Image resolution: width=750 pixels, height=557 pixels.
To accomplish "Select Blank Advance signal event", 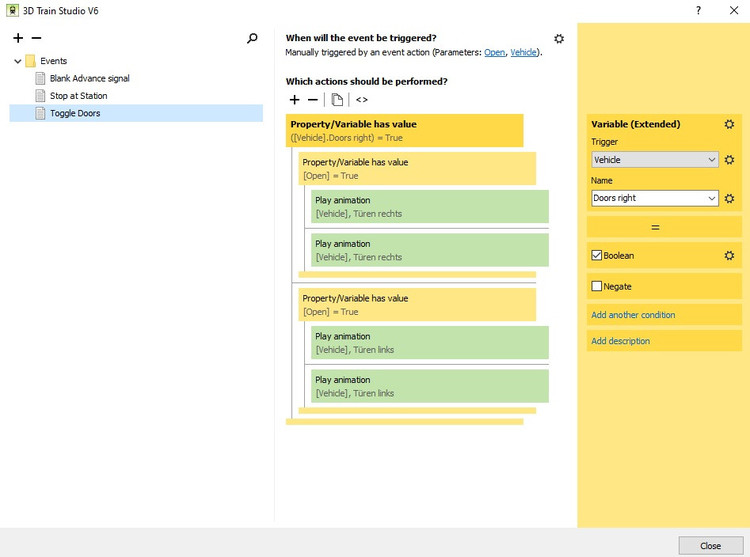I will coord(89,78).
